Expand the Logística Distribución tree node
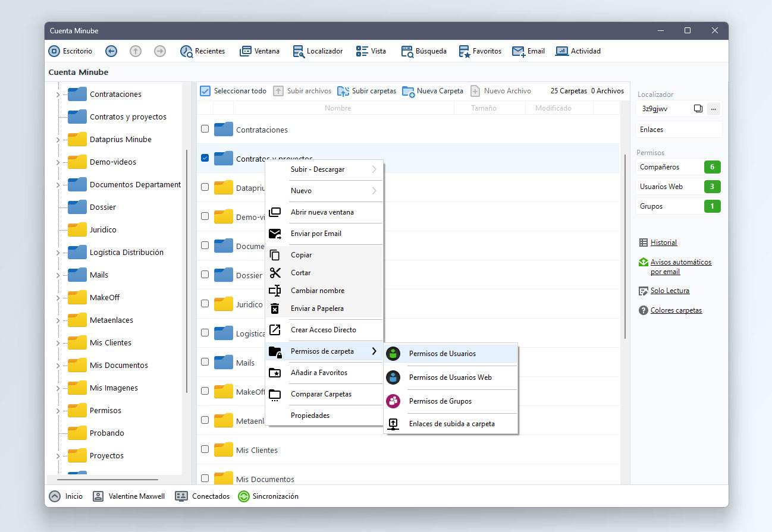Viewport: 772px width, 532px height. click(x=58, y=253)
